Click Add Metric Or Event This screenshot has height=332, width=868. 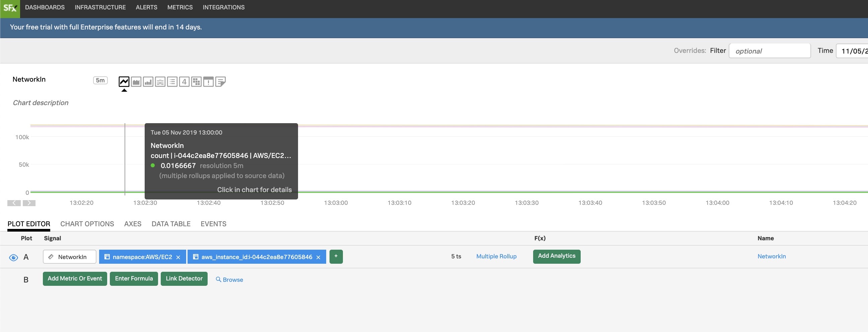[x=75, y=279]
